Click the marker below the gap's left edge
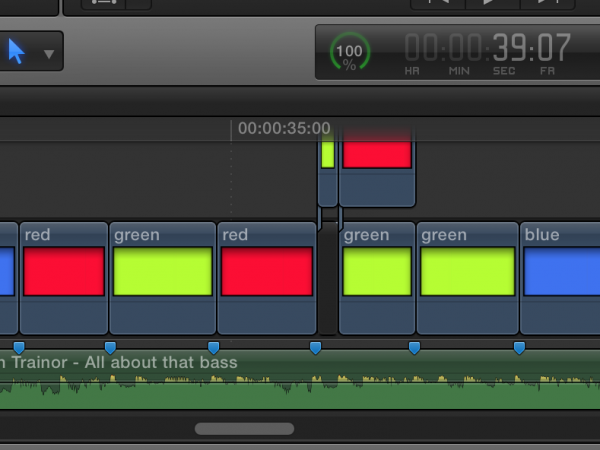The width and height of the screenshot is (600, 450). 315,348
